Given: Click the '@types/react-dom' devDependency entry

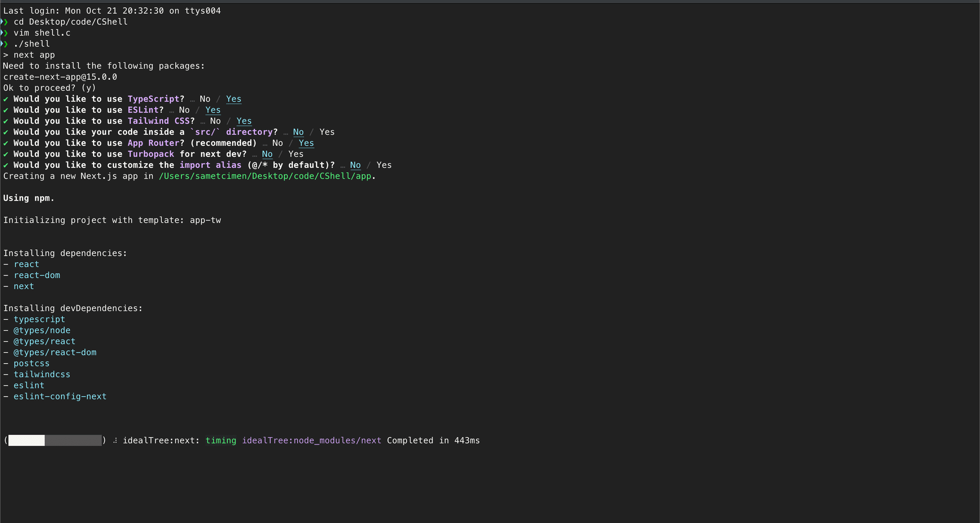Looking at the screenshot, I should pyautogui.click(x=55, y=352).
